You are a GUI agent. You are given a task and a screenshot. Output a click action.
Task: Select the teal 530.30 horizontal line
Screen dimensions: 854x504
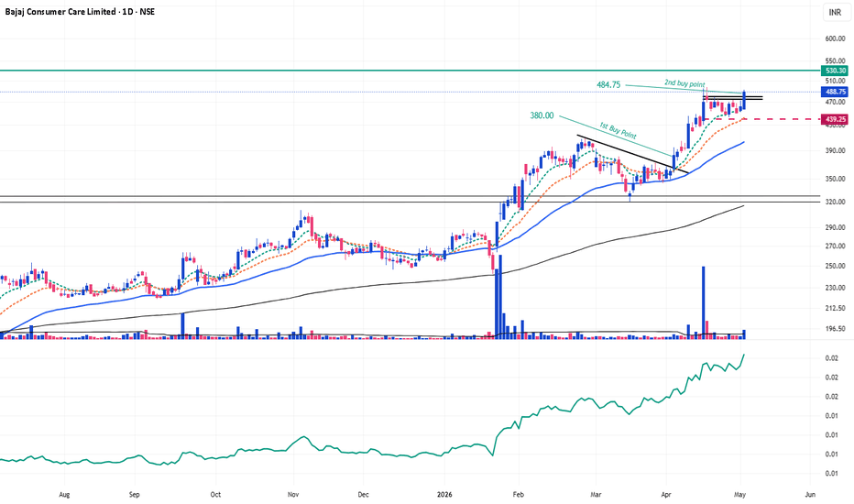pyautogui.click(x=409, y=71)
